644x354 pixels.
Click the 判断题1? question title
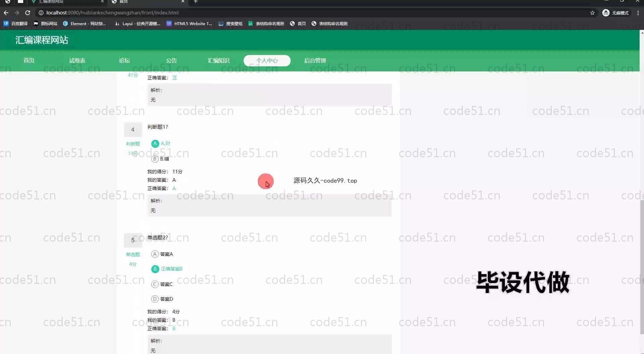[x=158, y=127]
